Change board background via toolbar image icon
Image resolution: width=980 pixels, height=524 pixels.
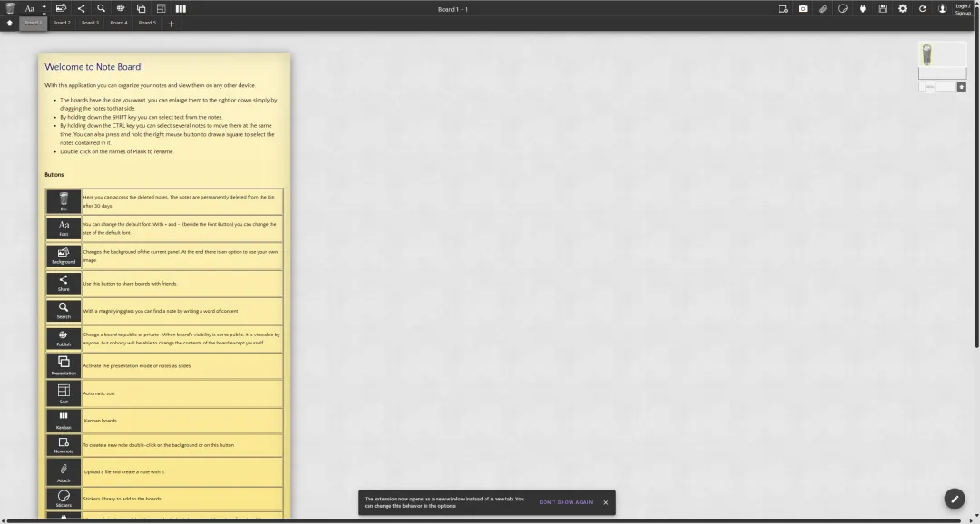point(61,8)
